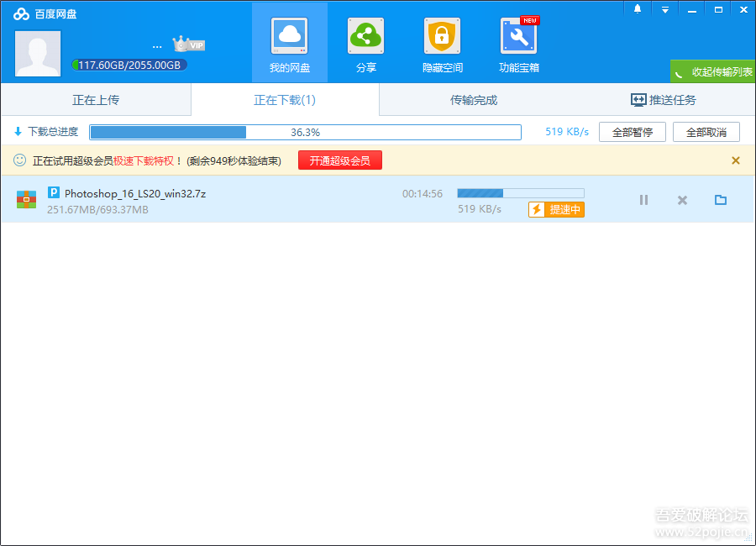
Task: Click the 519 KB/s total speed text
Action: pos(567,132)
